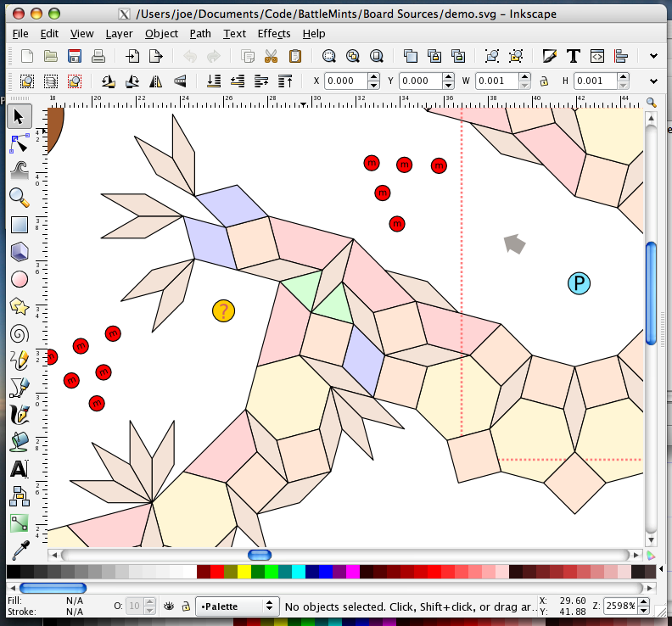Open the Path menu
Viewport: 672px width, 626px height.
click(200, 33)
